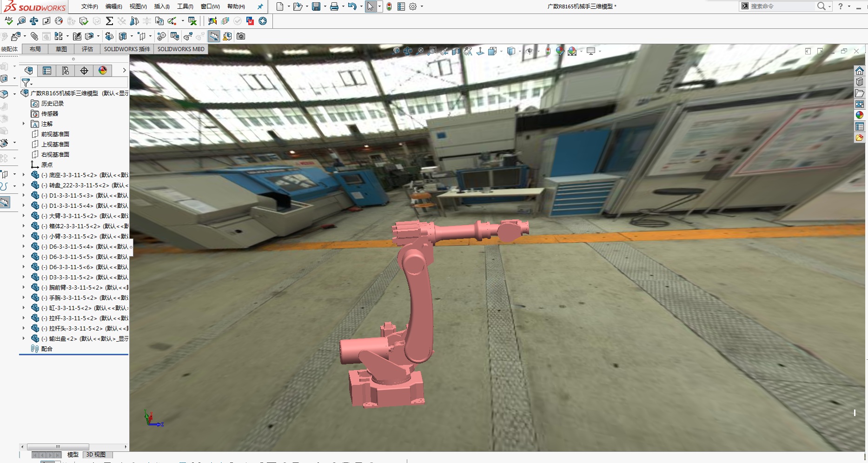Image resolution: width=868 pixels, height=463 pixels.
Task: Open the SOLIDWORKS Resources home icon
Action: (860, 71)
